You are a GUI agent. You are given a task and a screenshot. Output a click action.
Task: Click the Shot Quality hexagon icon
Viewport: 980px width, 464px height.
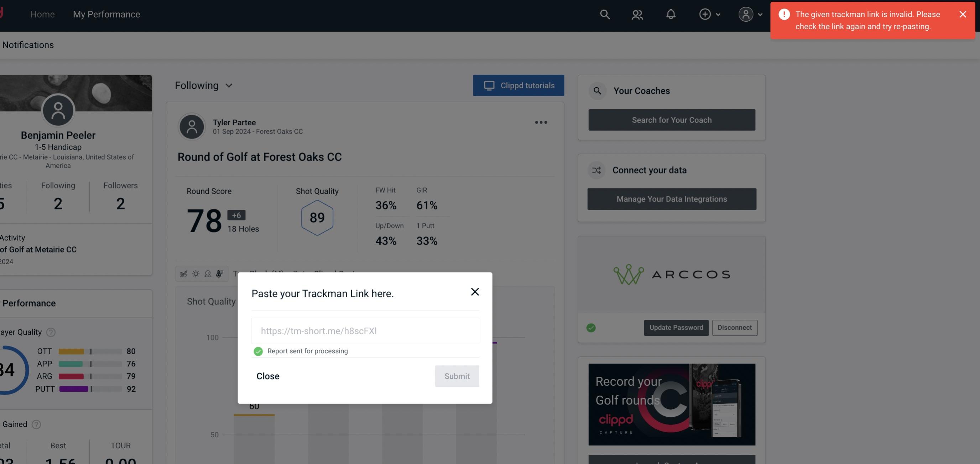point(317,218)
